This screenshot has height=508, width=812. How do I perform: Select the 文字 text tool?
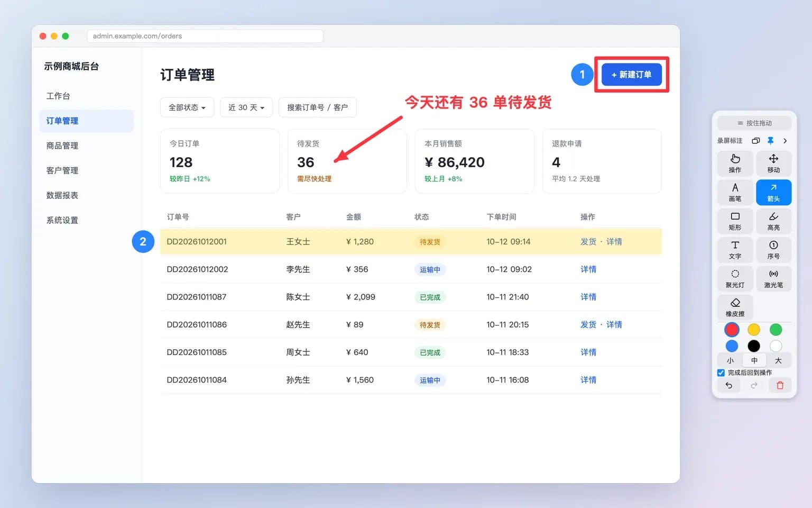tap(735, 250)
